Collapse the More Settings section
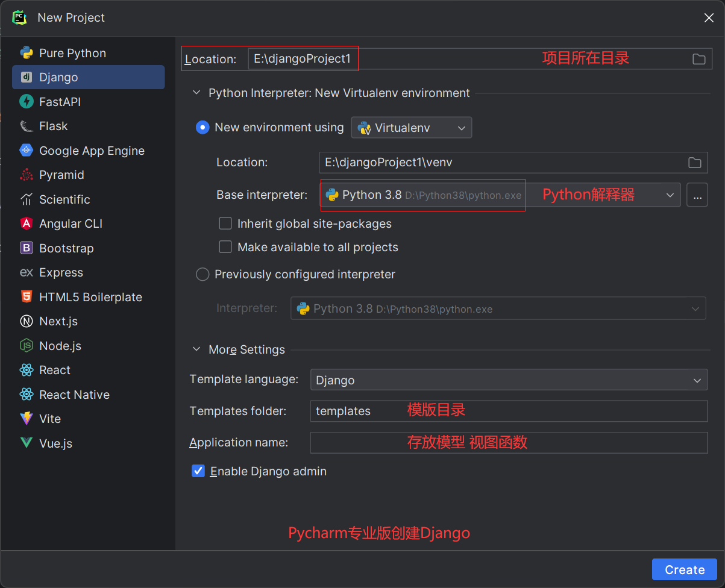The width and height of the screenshot is (725, 588). pos(196,349)
